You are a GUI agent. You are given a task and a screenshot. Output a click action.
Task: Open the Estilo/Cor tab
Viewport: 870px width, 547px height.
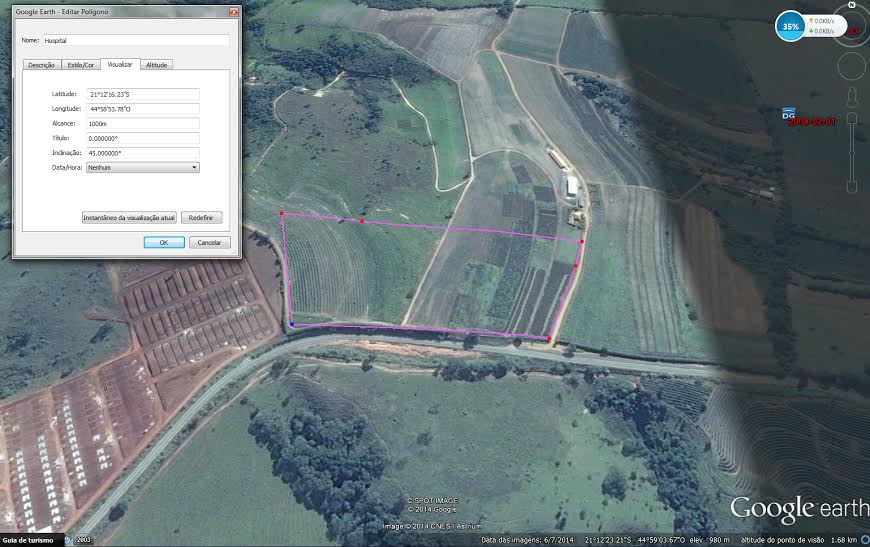(x=80, y=64)
